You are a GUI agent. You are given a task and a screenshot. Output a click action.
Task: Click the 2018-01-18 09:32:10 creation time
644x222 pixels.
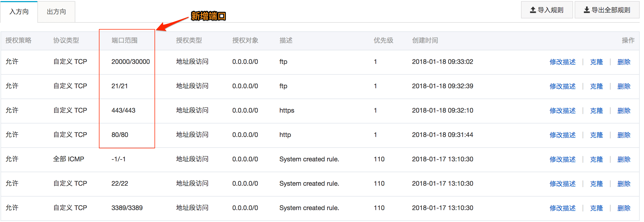coord(443,110)
